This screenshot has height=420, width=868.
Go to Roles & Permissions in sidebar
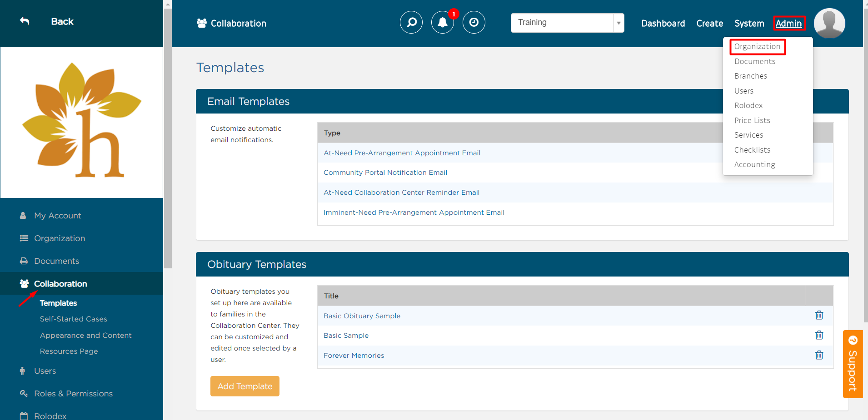pyautogui.click(x=73, y=394)
